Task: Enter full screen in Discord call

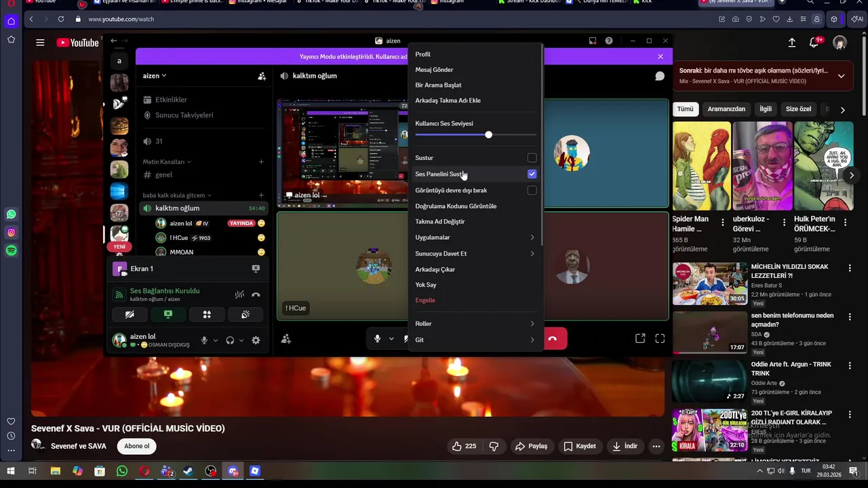Action: [660, 338]
